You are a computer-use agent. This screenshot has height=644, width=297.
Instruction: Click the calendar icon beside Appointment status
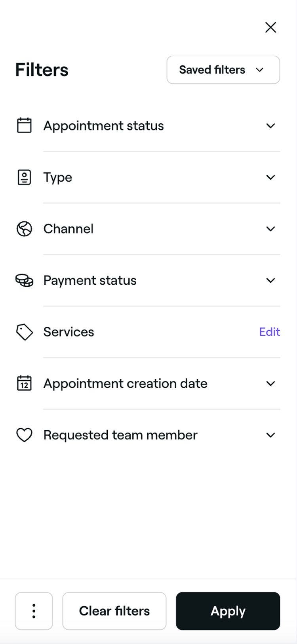[x=24, y=126]
